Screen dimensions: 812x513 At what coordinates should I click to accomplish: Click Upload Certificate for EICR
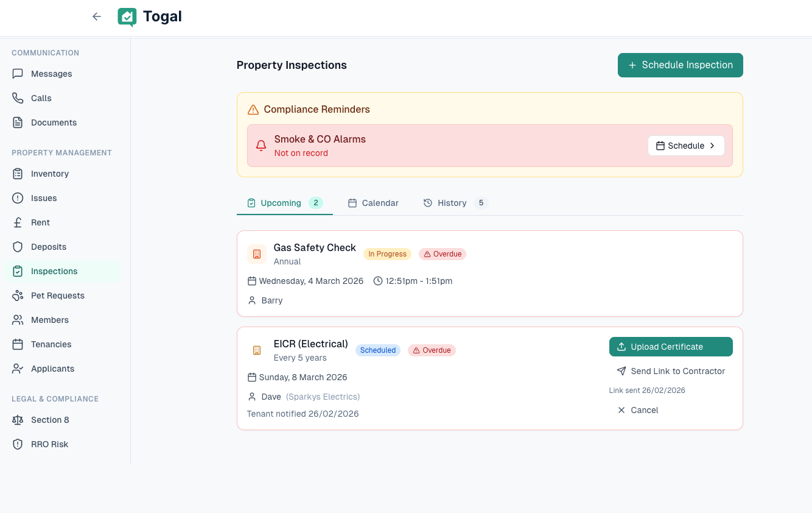[x=670, y=347]
